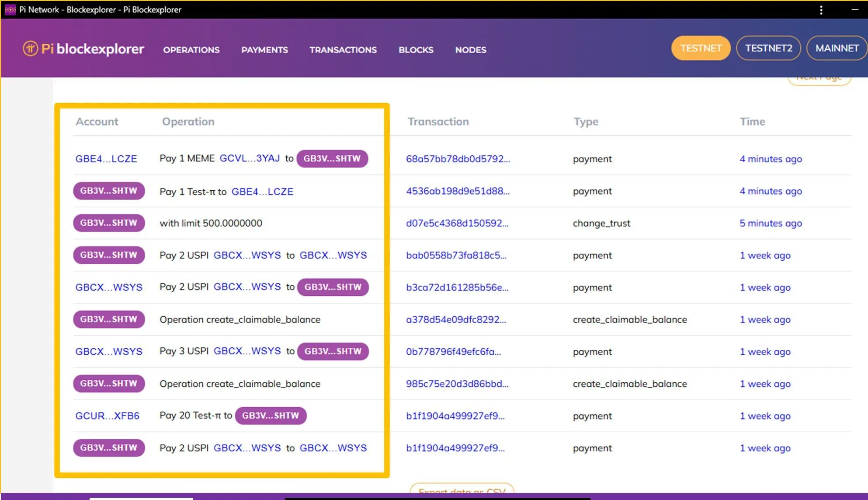Screen dimensions: 868x500
Task: Click the Pi blockexplorer logo icon
Action: pyautogui.click(x=30, y=49)
